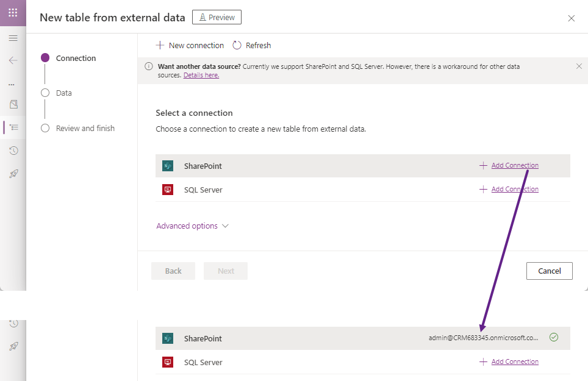Dismiss the 'Want another data source?' banner
The image size is (588, 381).
[x=579, y=66]
